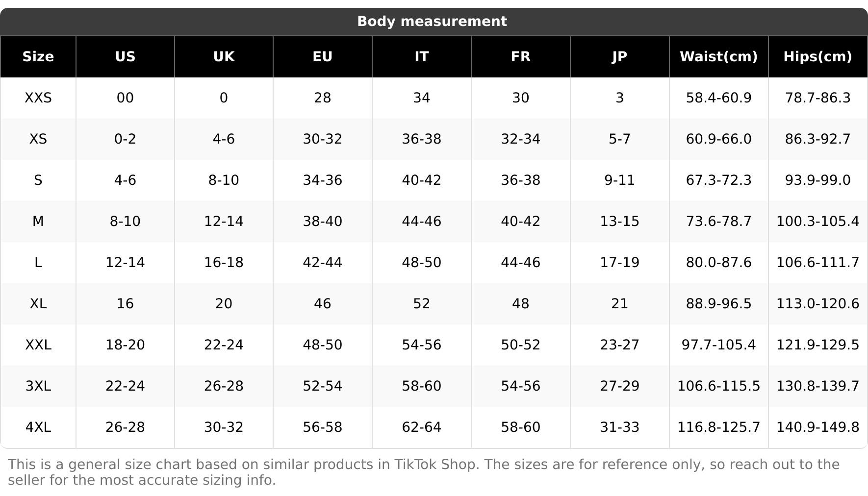Image resolution: width=868 pixels, height=496 pixels.
Task: Click the JP column header
Action: [619, 57]
